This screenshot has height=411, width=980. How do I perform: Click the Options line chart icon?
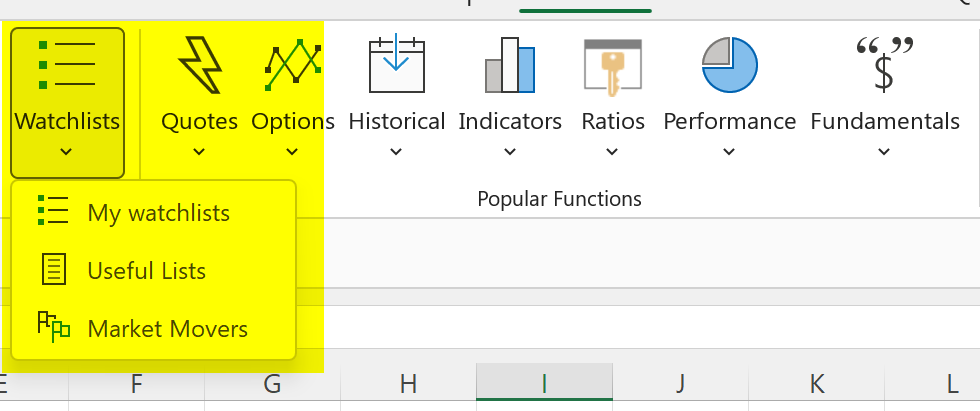(293, 65)
